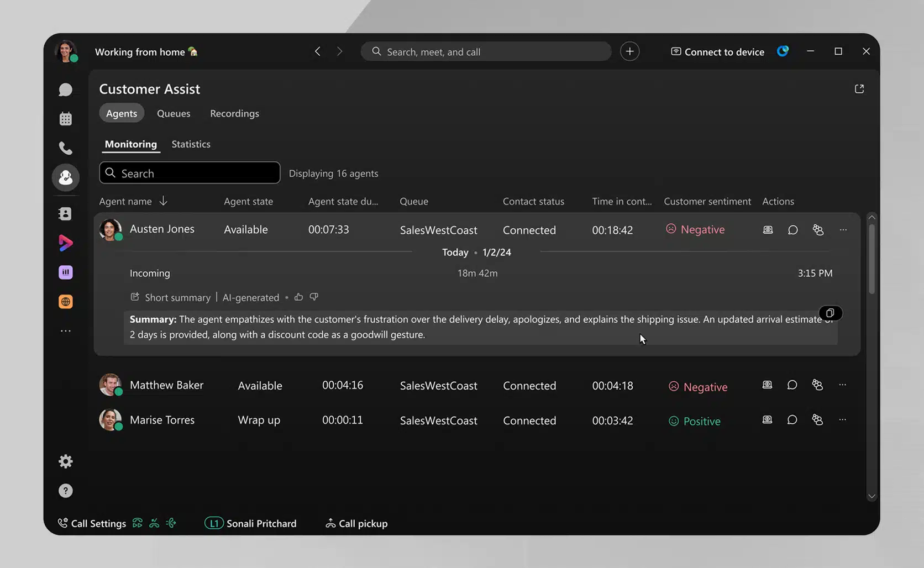The height and width of the screenshot is (568, 924).
Task: Barge in on Matthew Baker call icon
Action: tap(817, 385)
